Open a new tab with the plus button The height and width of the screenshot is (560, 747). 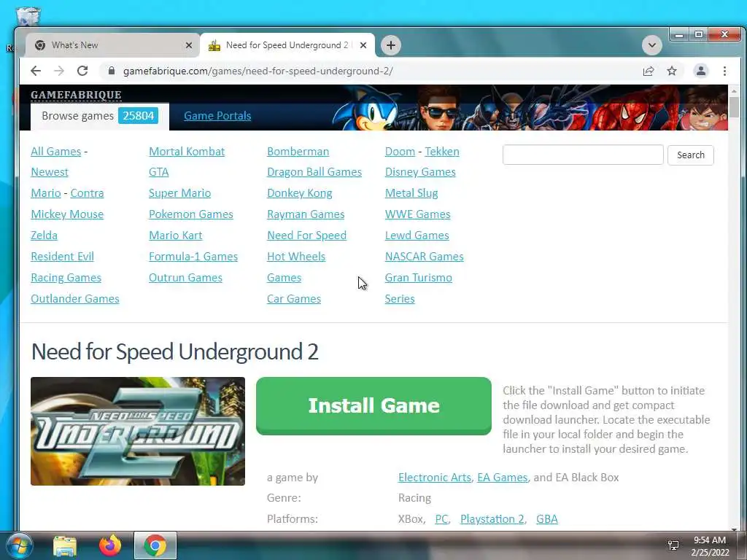[391, 45]
